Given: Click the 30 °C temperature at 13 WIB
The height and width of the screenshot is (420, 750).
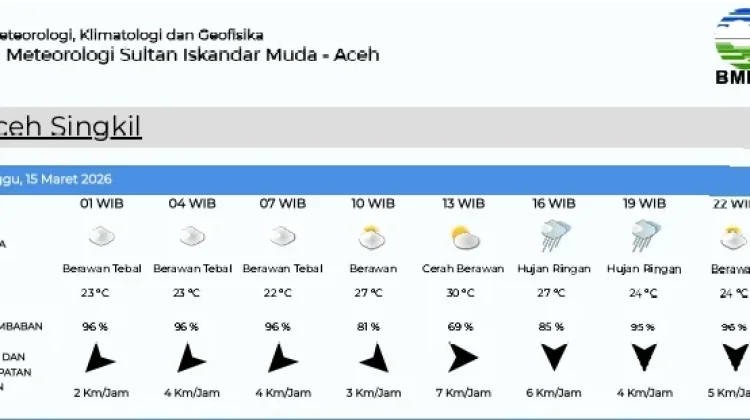Looking at the screenshot, I should click(460, 293).
